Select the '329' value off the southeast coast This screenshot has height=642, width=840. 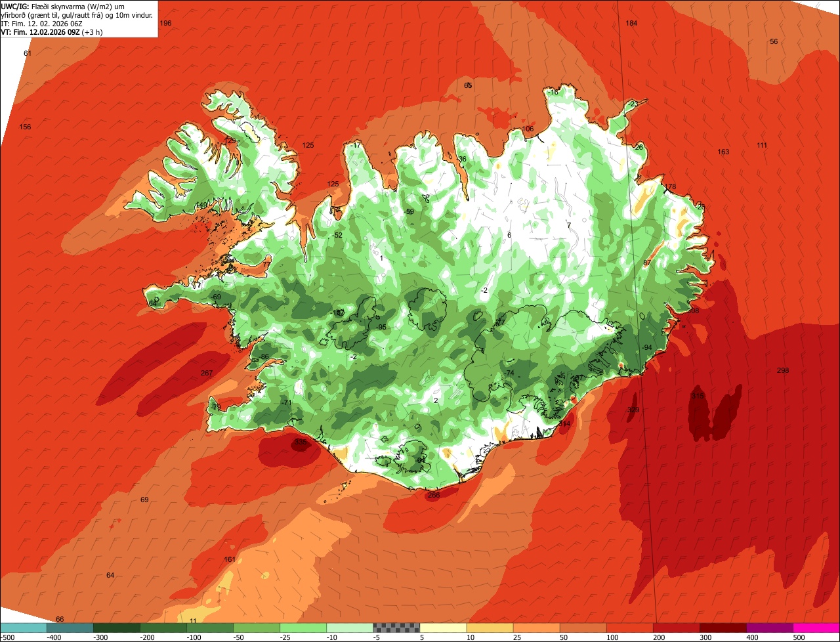click(x=633, y=410)
